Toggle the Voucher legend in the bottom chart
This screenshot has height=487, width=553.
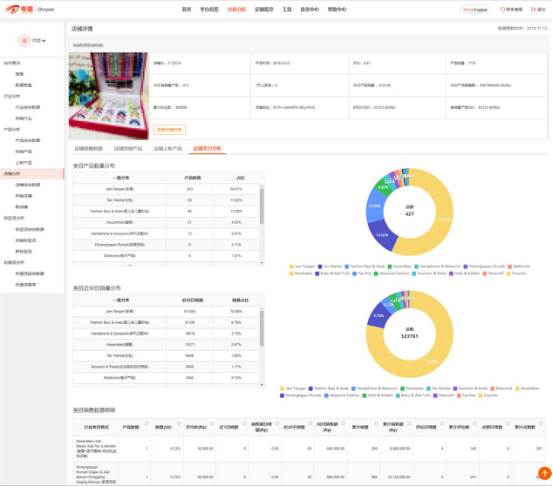click(488, 395)
